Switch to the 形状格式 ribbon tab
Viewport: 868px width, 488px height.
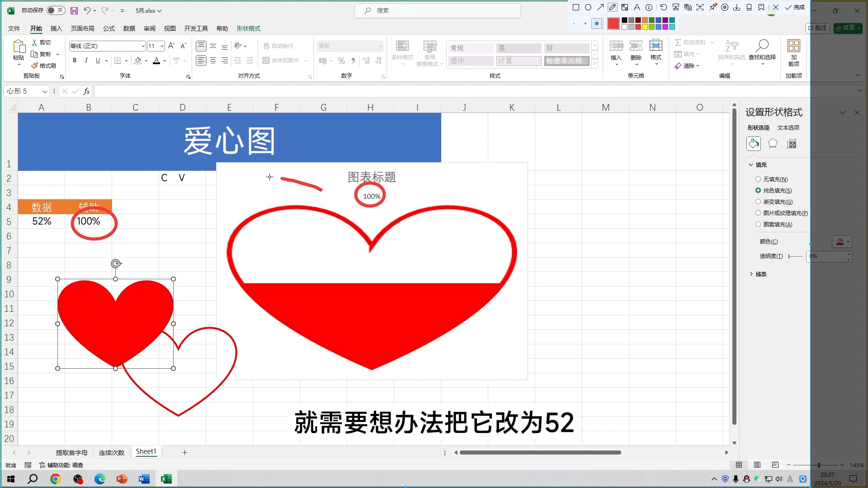click(248, 28)
